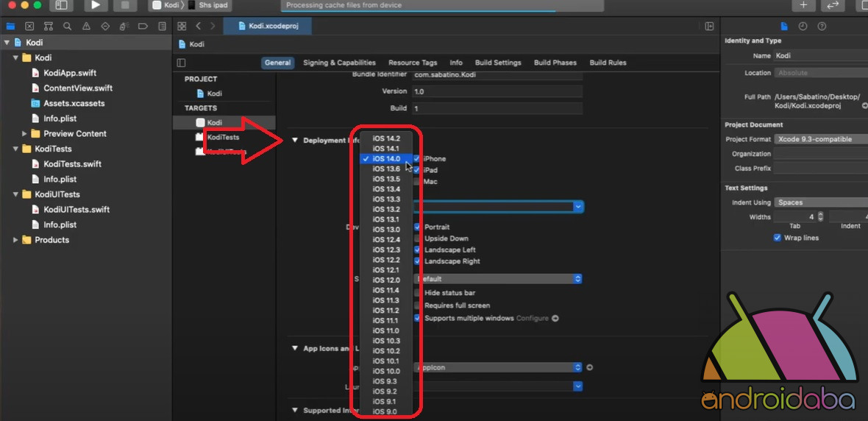Screen dimensions: 868x421
Task: Switch to Build Rules tab
Action: pyautogui.click(x=608, y=63)
